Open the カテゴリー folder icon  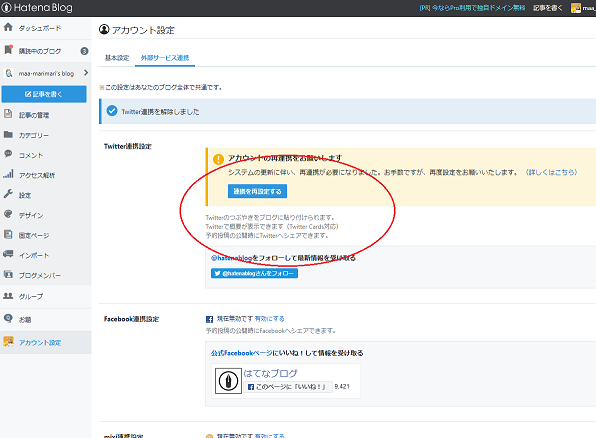8,134
